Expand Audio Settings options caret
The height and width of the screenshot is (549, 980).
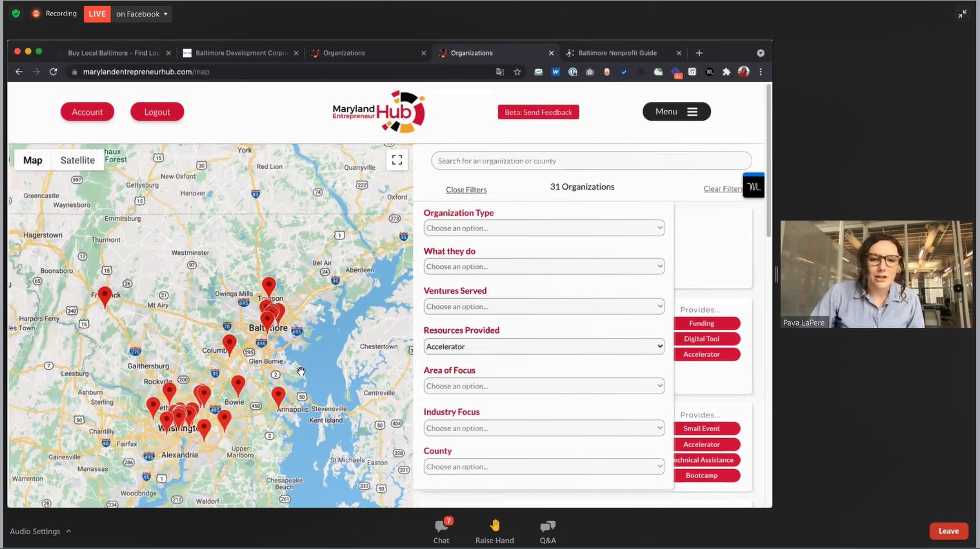pos(68,532)
